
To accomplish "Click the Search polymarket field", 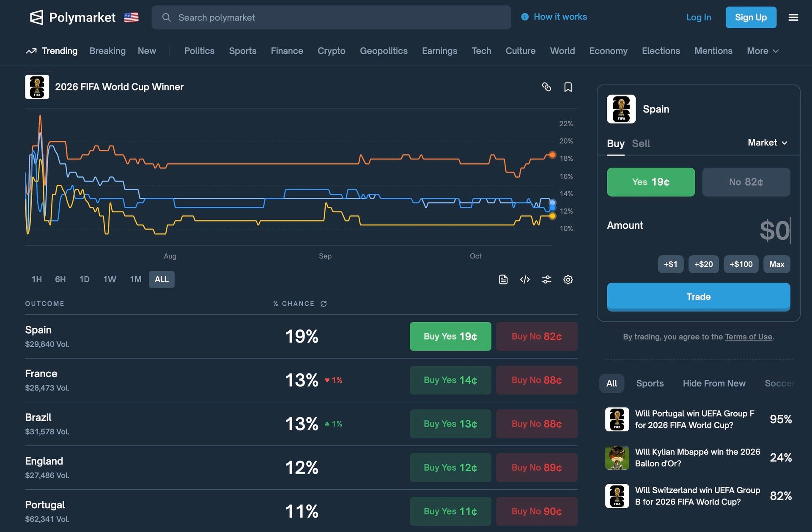I will (331, 17).
